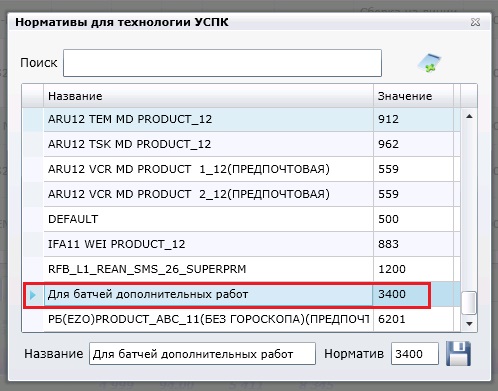Image resolution: width=498 pixels, height=391 pixels.
Task: Edit the Название text field
Action: pos(202,354)
